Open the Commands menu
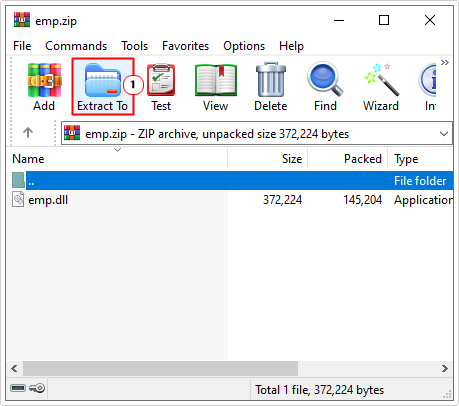Viewport: 459px width, 406px height. 76,46
